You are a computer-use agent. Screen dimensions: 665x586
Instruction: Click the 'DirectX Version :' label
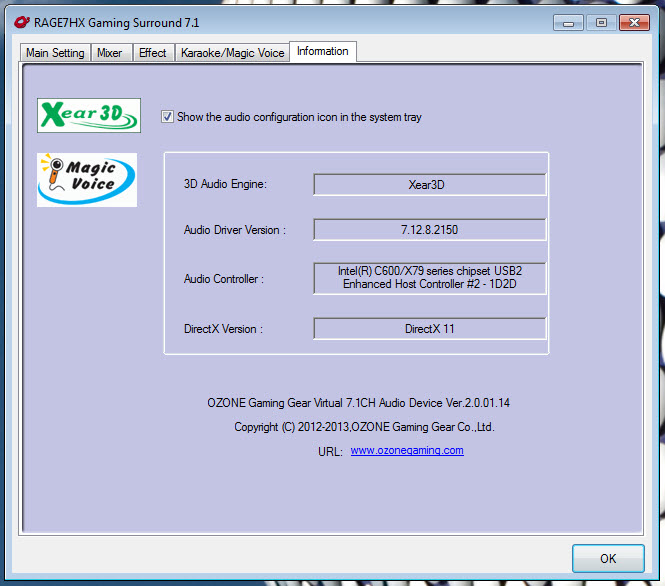[x=224, y=329]
